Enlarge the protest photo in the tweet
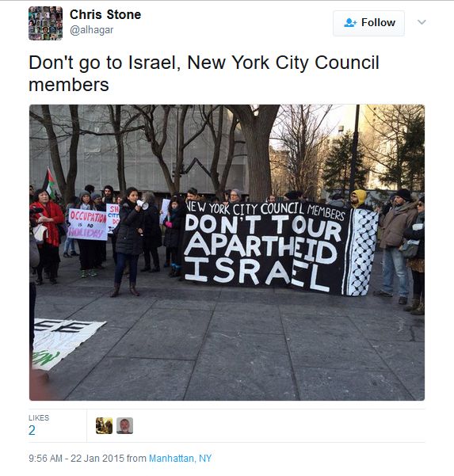This screenshot has height=476, width=454. click(x=227, y=253)
